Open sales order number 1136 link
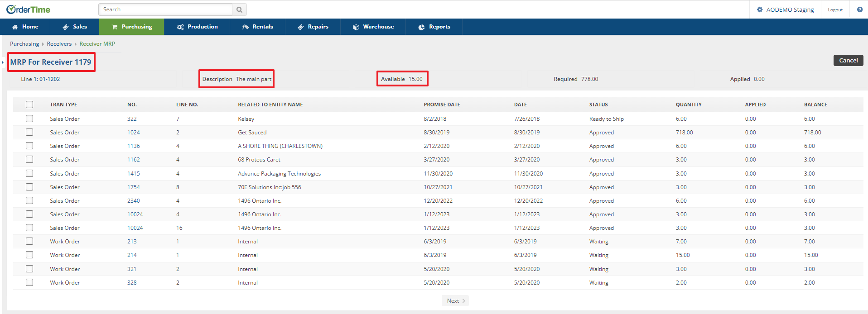This screenshot has width=868, height=314. [134, 146]
